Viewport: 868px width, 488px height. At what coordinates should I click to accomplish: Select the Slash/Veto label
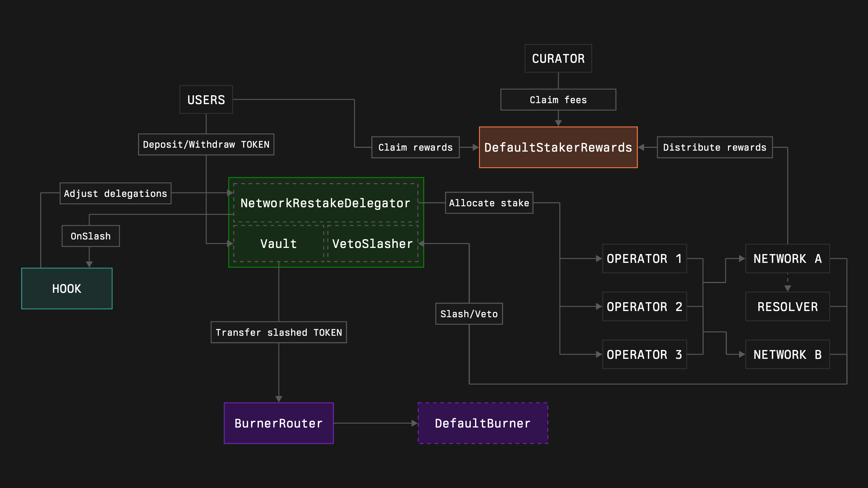click(469, 314)
